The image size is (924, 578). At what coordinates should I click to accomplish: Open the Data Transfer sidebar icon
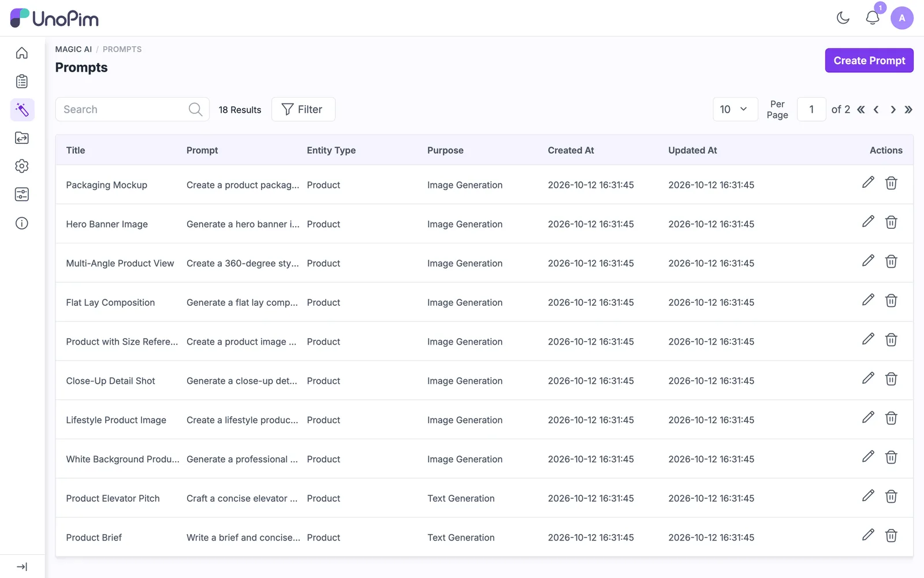click(x=22, y=138)
